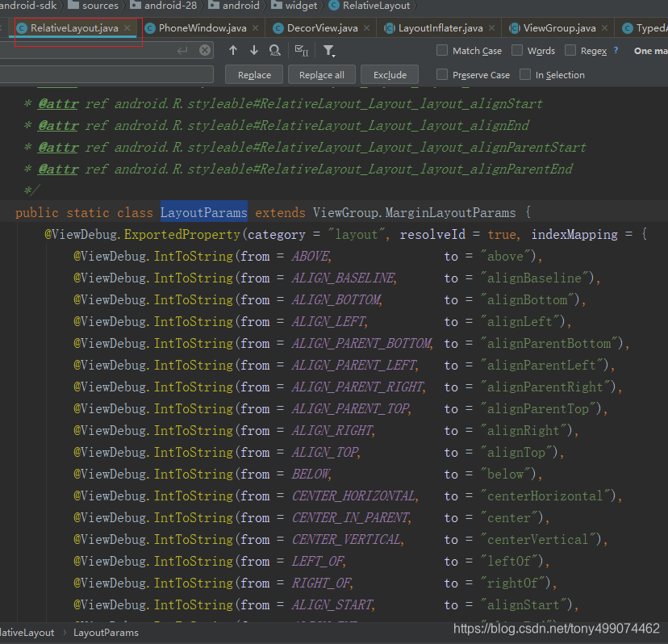The width and height of the screenshot is (668, 644).
Task: Enable the Match Case checkbox
Action: [442, 50]
